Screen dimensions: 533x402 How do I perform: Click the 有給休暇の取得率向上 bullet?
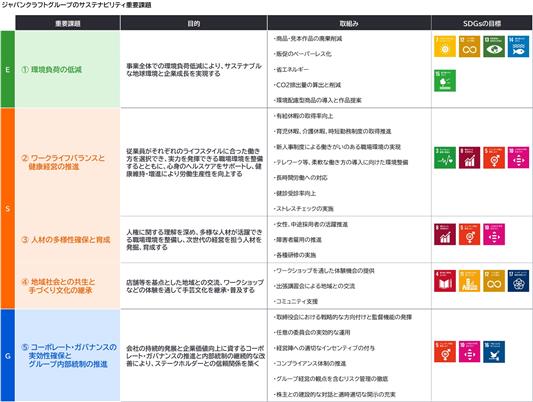click(304, 116)
